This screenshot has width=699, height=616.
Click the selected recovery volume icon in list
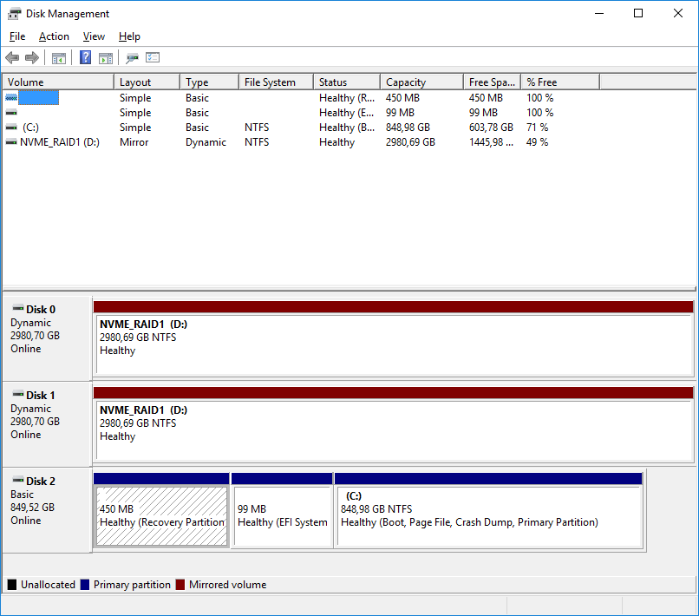(11, 98)
